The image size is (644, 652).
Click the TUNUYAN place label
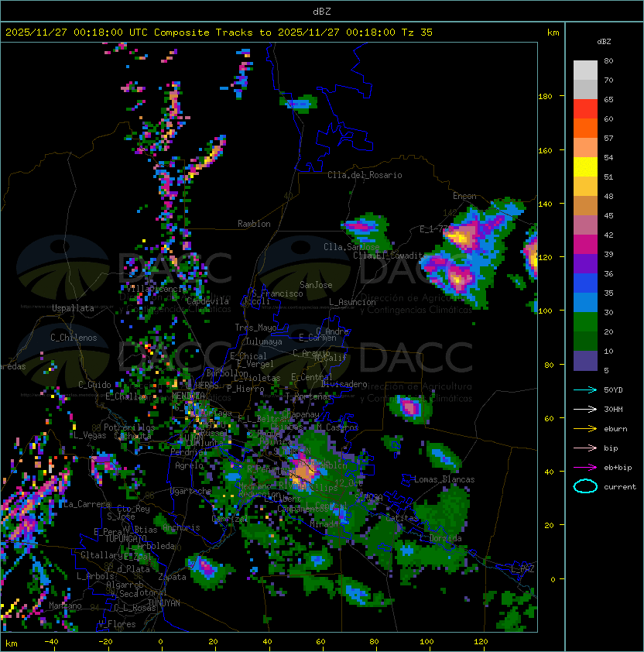[x=164, y=603]
